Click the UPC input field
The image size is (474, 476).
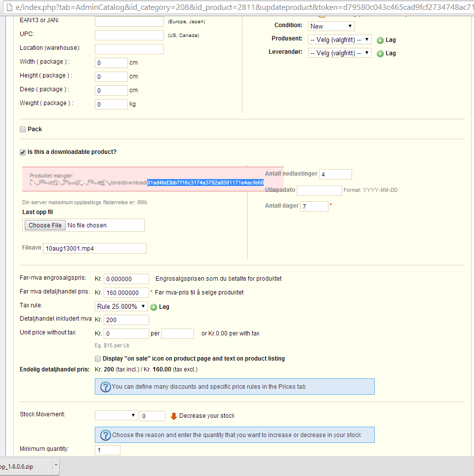(129, 35)
